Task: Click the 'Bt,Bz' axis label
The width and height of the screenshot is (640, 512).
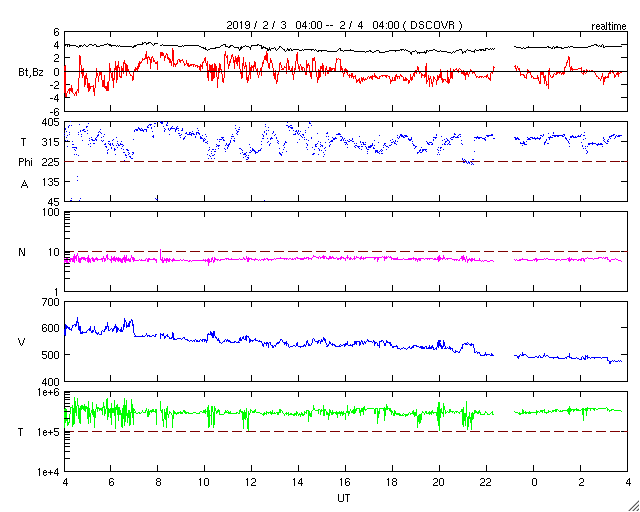Action: tap(31, 74)
